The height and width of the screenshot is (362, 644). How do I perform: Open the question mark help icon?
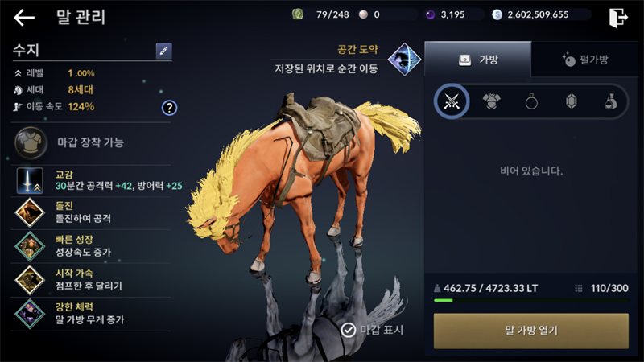pos(169,108)
